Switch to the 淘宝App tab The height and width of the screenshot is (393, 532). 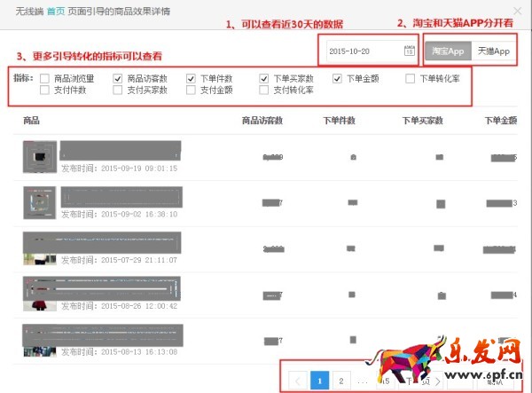tap(448, 51)
